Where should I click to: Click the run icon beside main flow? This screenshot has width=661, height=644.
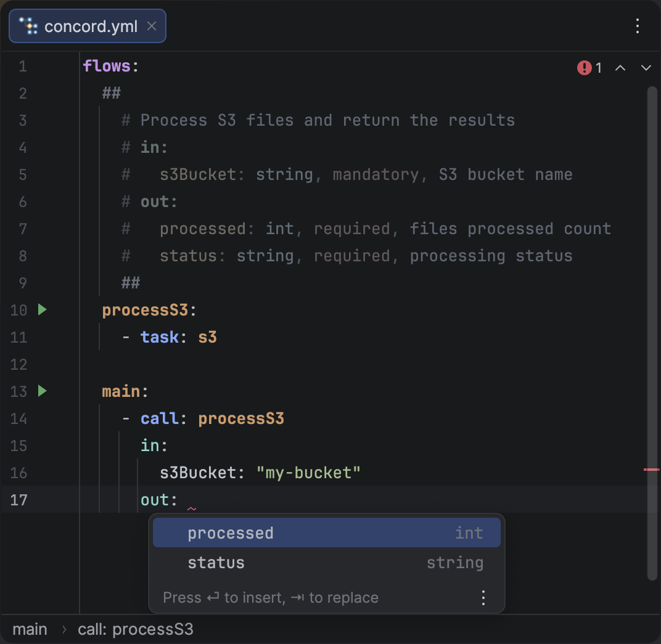(42, 391)
